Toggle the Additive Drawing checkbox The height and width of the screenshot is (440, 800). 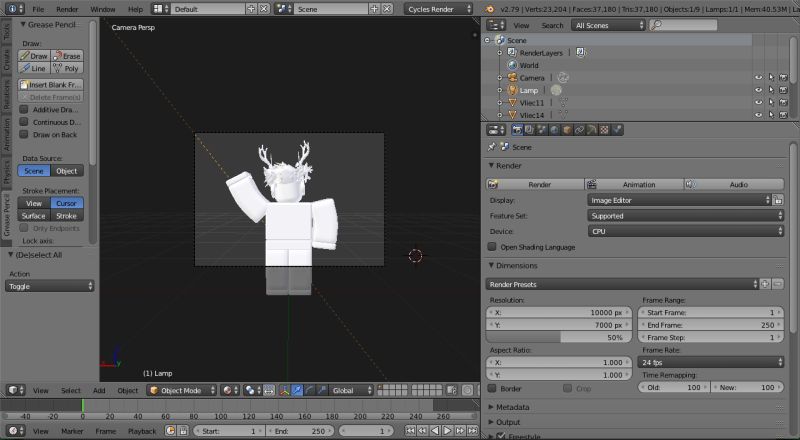coord(23,109)
